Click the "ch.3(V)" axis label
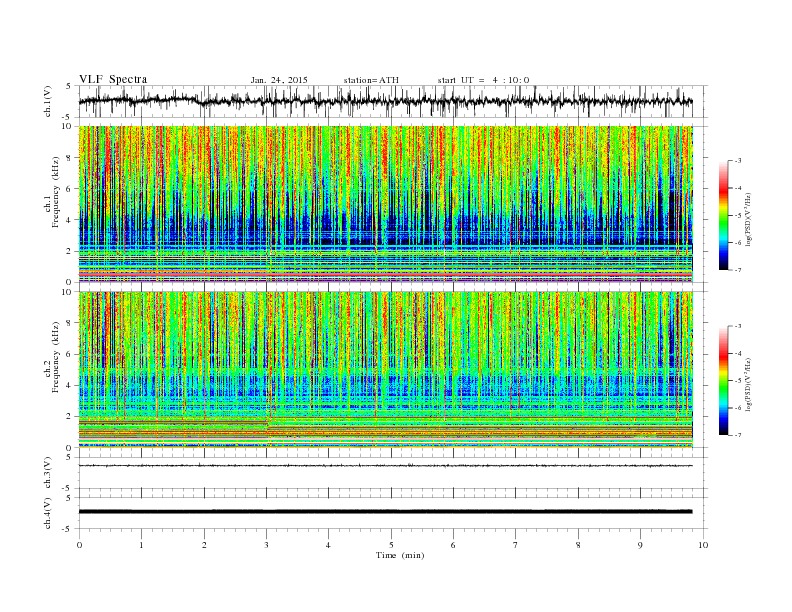The height and width of the screenshot is (612, 792). tap(48, 473)
